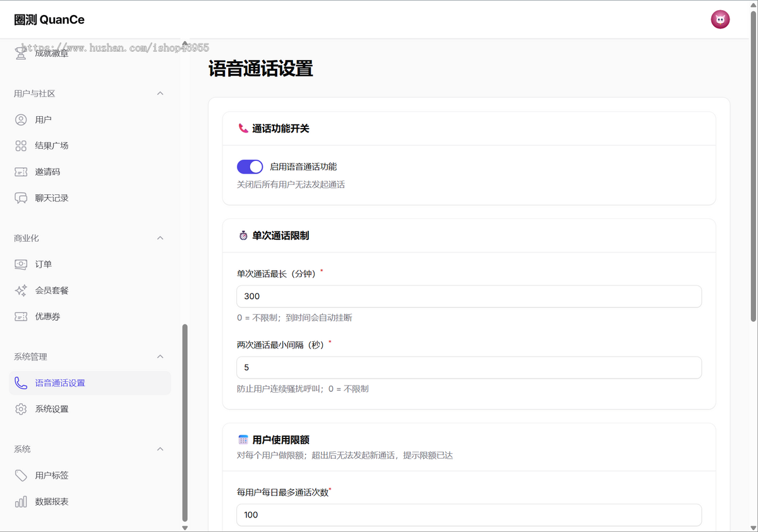Click the 系统管理 section header text
This screenshot has height=532, width=758.
click(x=30, y=357)
